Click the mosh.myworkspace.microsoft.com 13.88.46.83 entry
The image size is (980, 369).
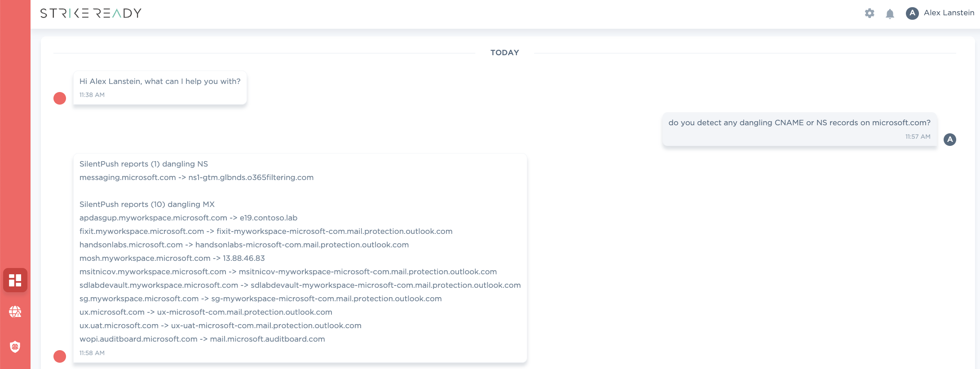(x=172, y=258)
